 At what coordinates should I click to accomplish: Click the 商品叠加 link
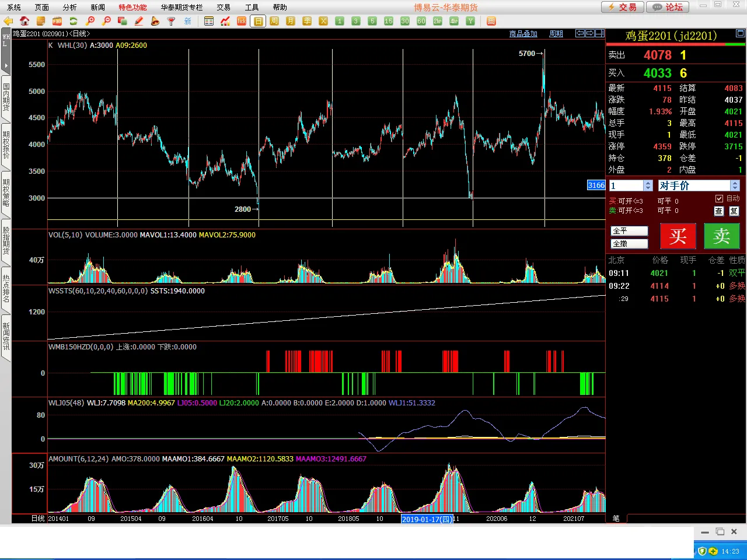(x=523, y=34)
